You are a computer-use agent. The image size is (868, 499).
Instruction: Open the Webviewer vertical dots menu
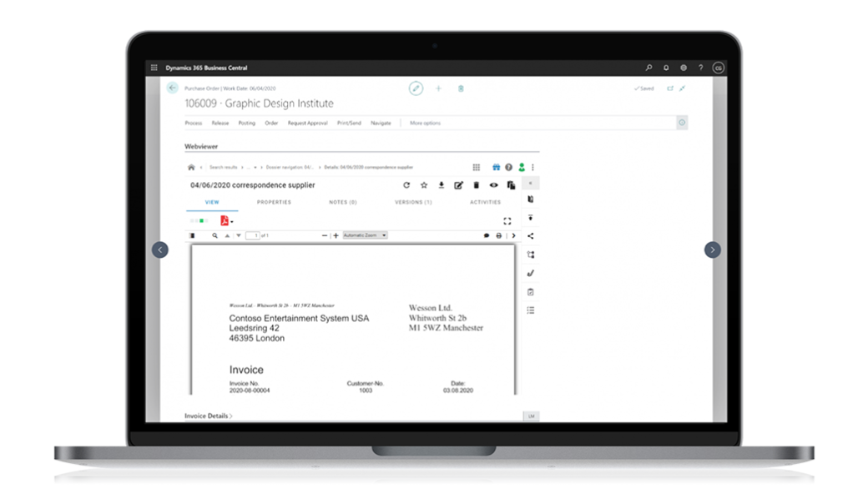532,167
